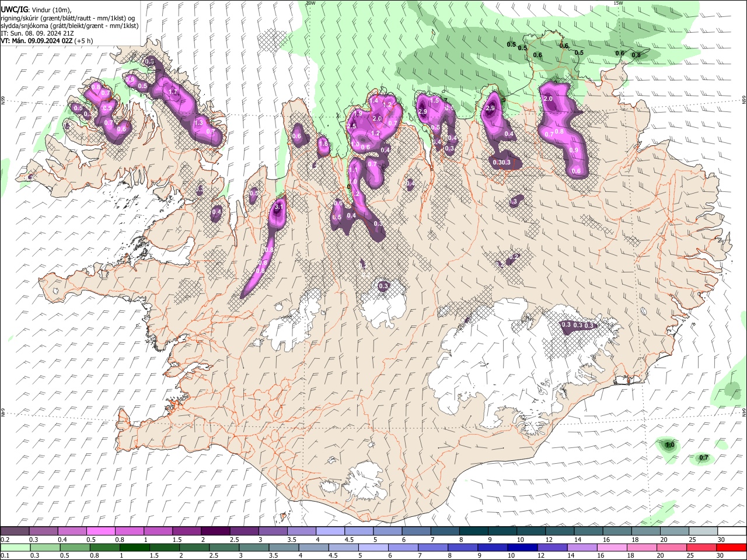Pick the deep blue swatch starting at 10, rain scale

point(522,547)
